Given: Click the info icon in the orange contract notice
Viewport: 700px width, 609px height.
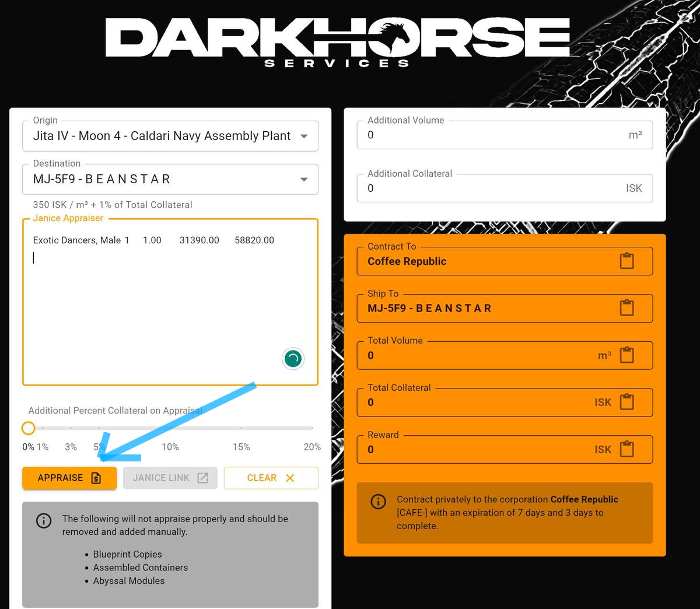Looking at the screenshot, I should [x=378, y=501].
